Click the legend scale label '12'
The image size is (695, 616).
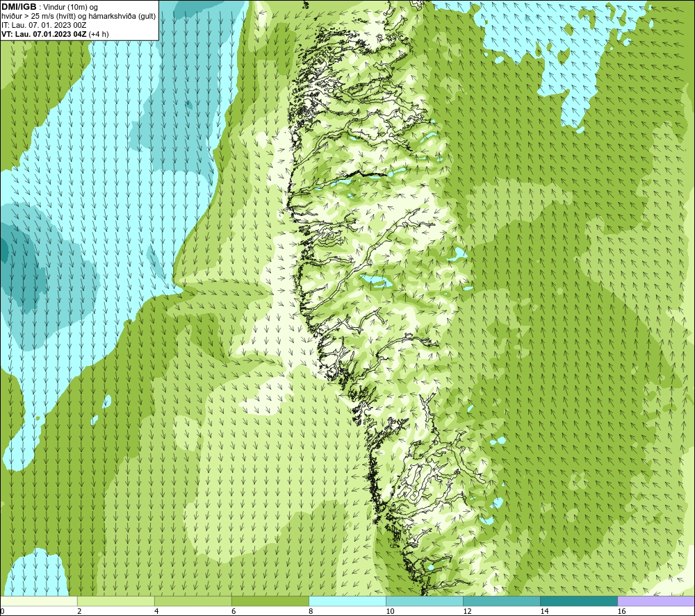pyautogui.click(x=467, y=612)
